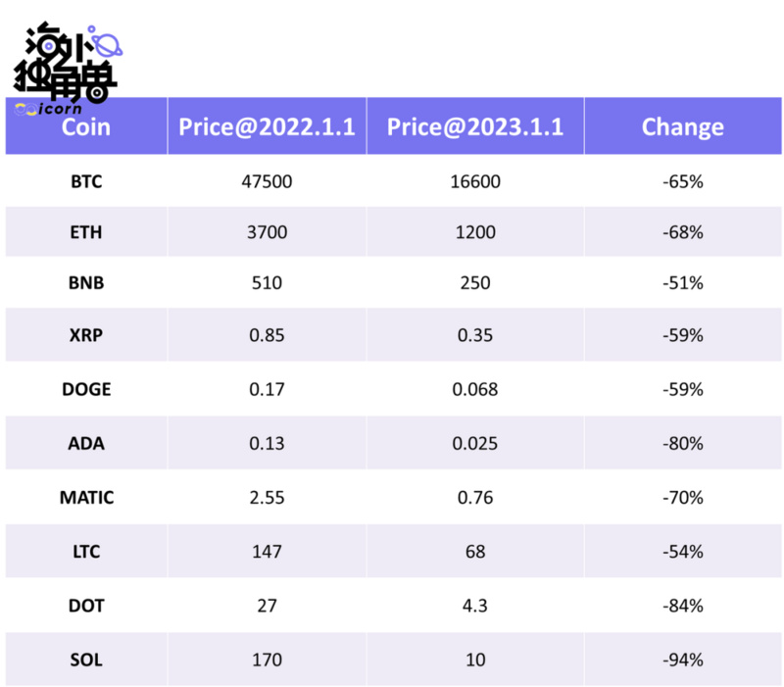The width and height of the screenshot is (784, 687).
Task: Click the LTC row label
Action: pyautogui.click(x=86, y=552)
